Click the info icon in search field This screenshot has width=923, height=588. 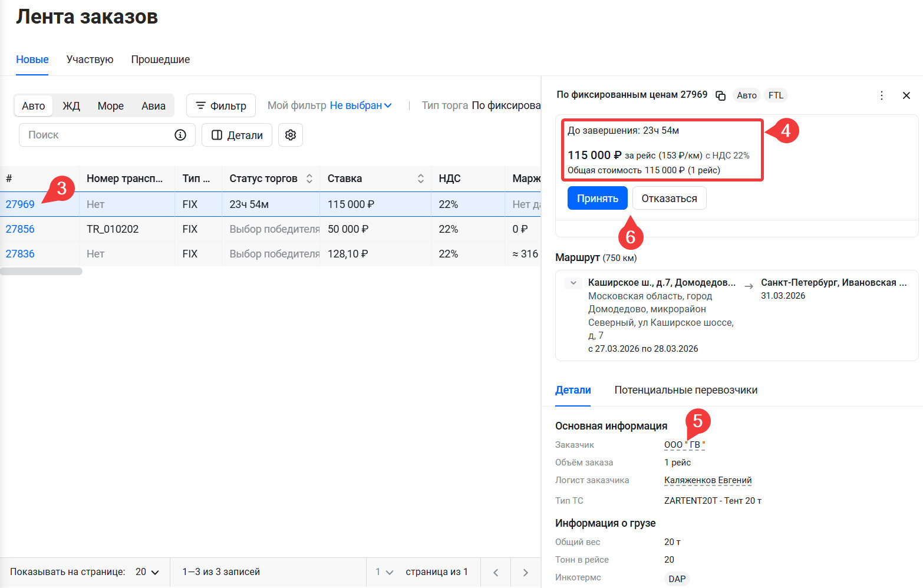pos(180,135)
